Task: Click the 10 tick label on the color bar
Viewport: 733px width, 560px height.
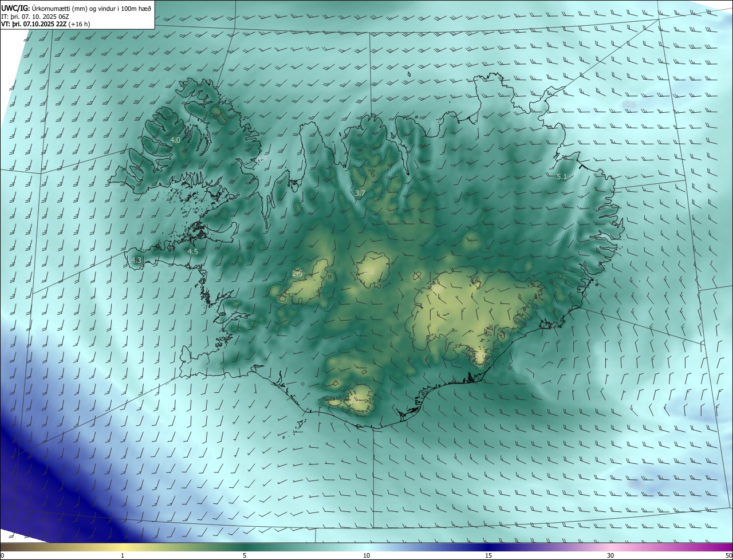Action: (366, 555)
